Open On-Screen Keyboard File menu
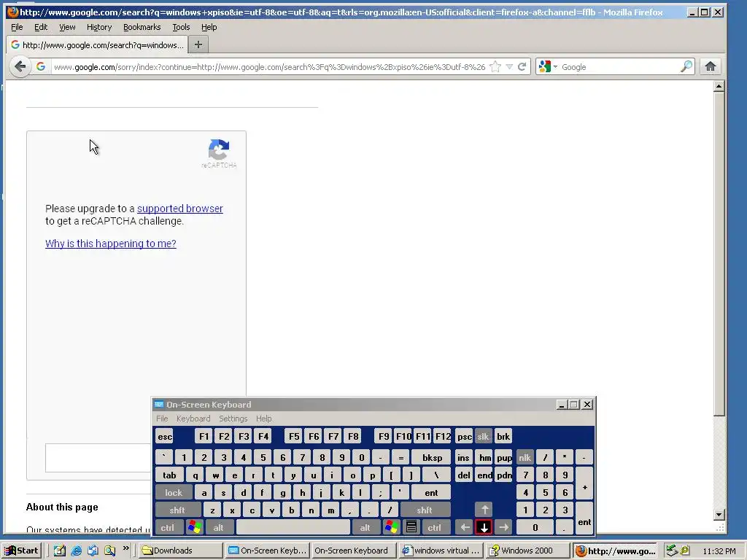The width and height of the screenshot is (747, 560). [x=162, y=419]
